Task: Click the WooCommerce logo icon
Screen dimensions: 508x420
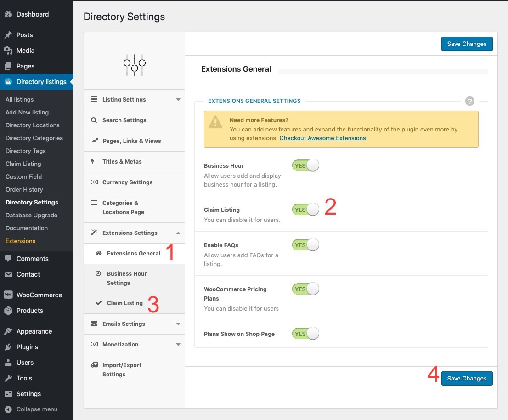Action: [8, 295]
